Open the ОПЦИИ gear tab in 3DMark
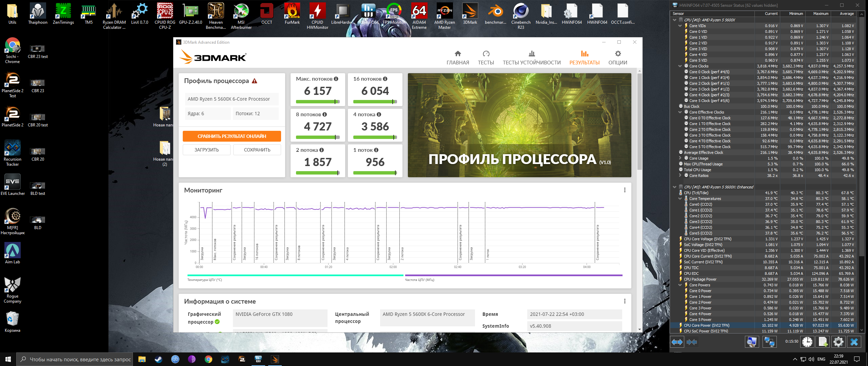 [x=617, y=58]
